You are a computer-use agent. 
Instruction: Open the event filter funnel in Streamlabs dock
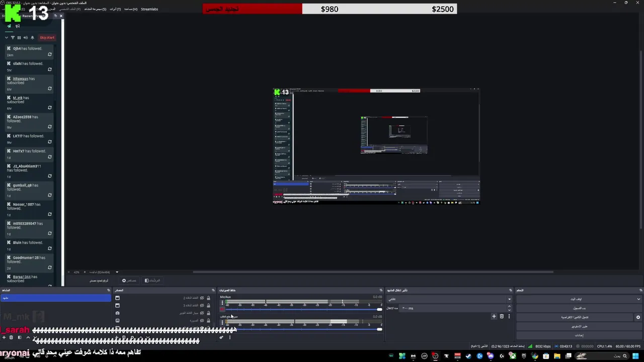click(13, 38)
